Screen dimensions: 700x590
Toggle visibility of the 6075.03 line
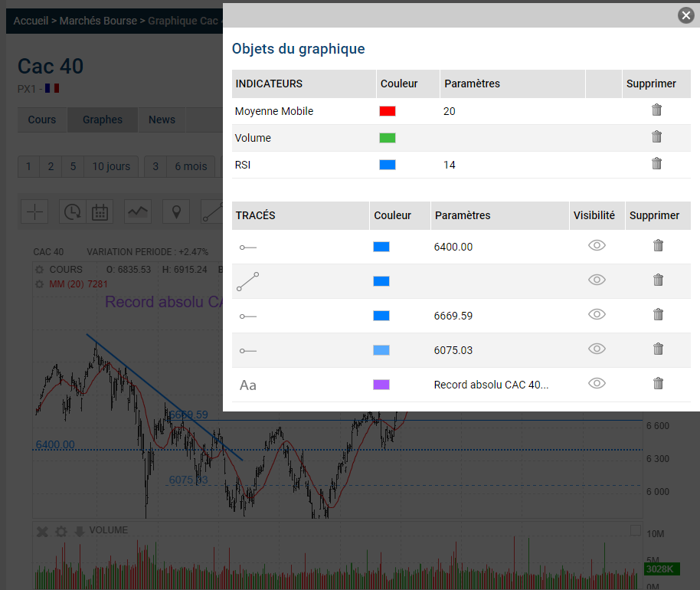click(597, 349)
